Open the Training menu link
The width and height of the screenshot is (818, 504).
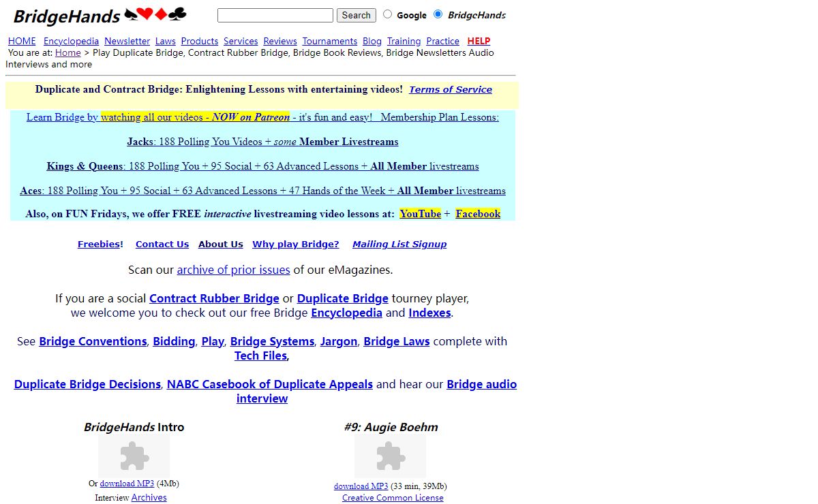[x=404, y=41]
